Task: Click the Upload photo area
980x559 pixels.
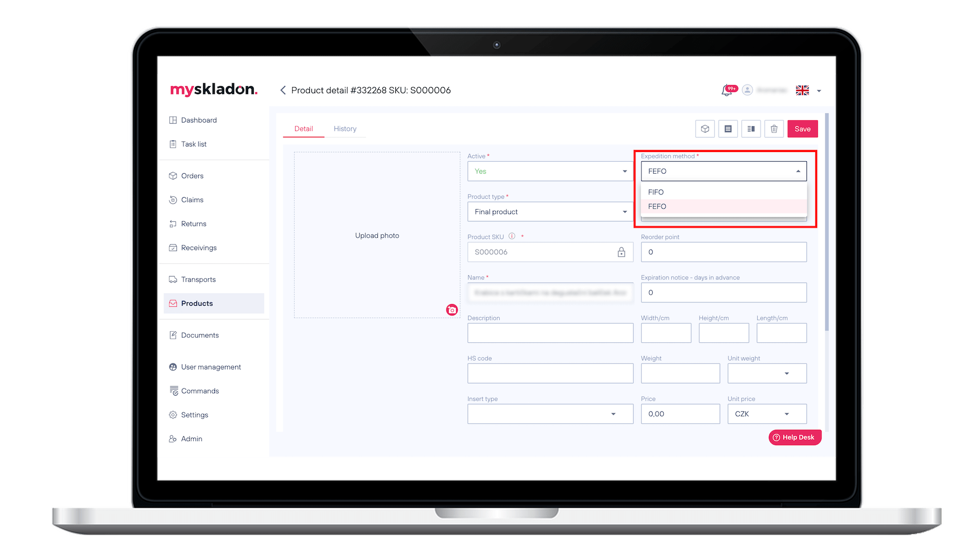Action: click(377, 235)
